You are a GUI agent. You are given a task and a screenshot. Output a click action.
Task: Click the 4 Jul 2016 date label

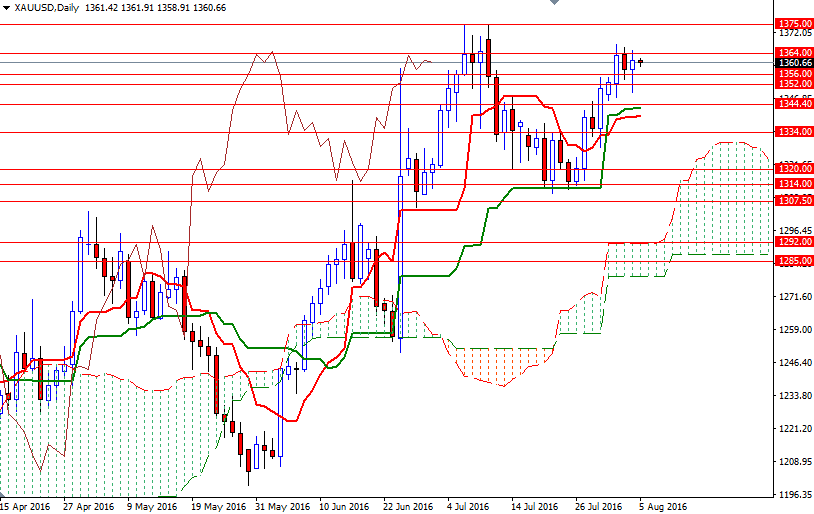(x=468, y=506)
